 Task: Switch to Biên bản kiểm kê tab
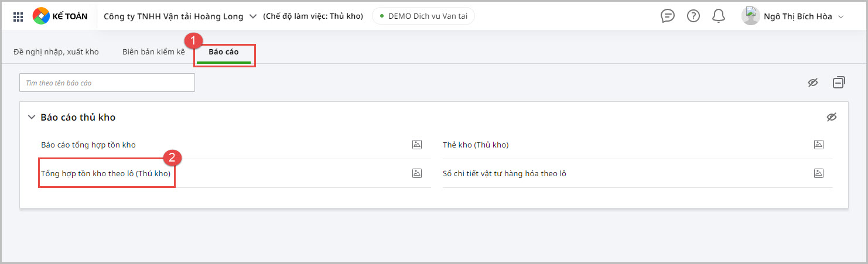(153, 52)
